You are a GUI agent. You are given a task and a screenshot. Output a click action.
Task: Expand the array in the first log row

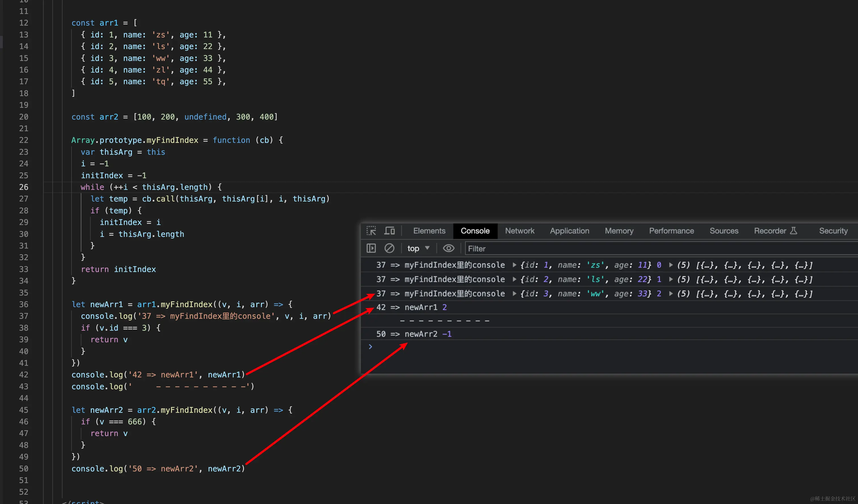coord(671,265)
